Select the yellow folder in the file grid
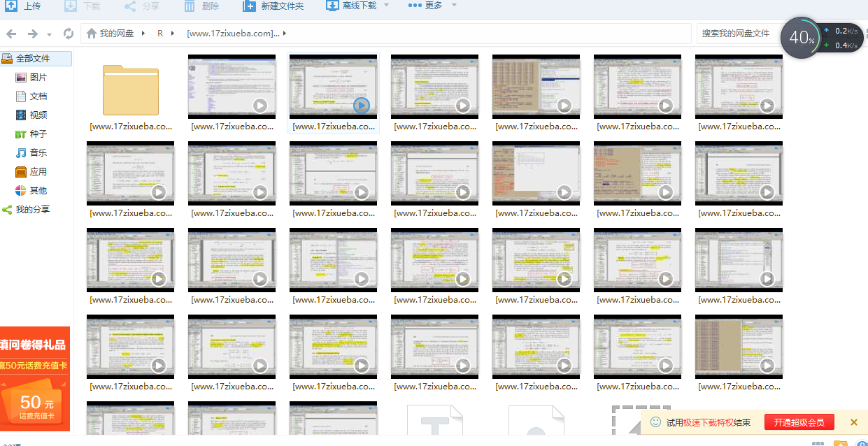 click(x=131, y=89)
